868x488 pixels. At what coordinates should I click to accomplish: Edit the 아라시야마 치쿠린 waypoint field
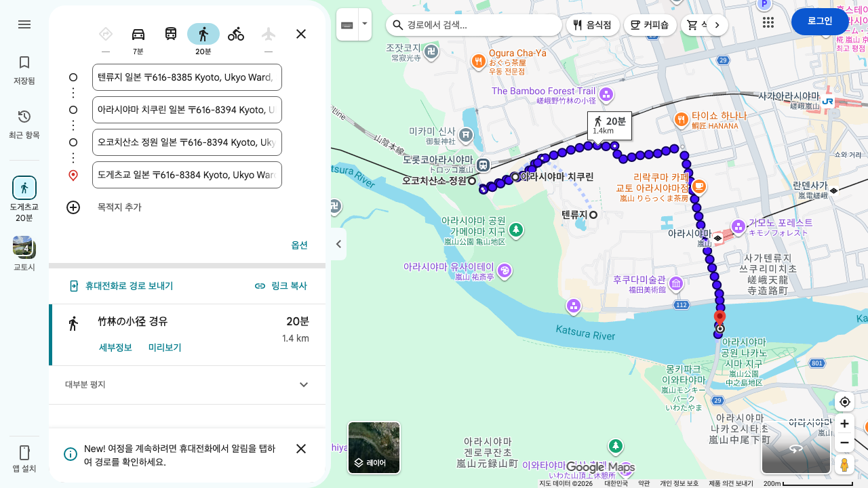point(187,110)
